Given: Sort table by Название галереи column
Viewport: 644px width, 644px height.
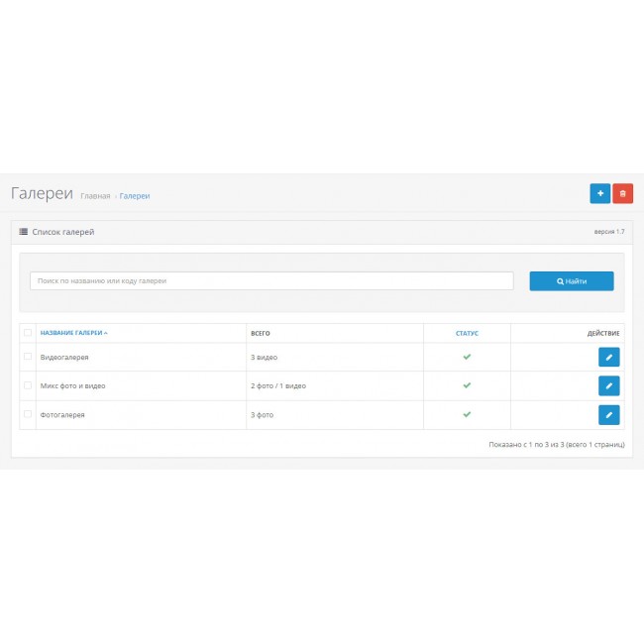Looking at the screenshot, I should click(73, 333).
